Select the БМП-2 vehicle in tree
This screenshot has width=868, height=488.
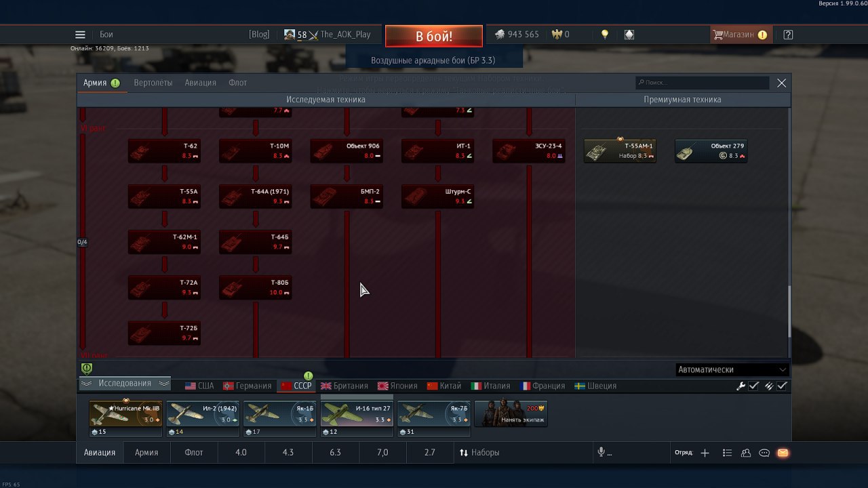[347, 197]
